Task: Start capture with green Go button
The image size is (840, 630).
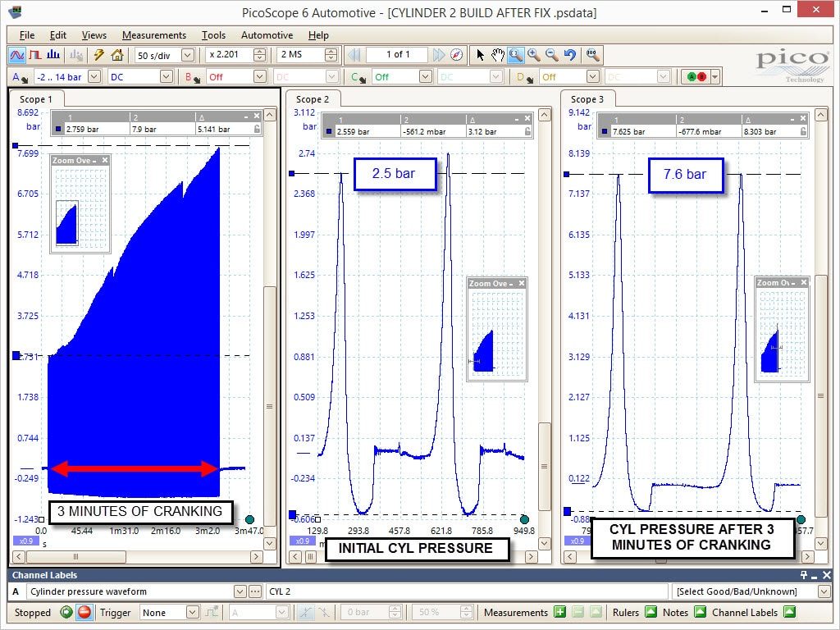Action: pos(66,612)
